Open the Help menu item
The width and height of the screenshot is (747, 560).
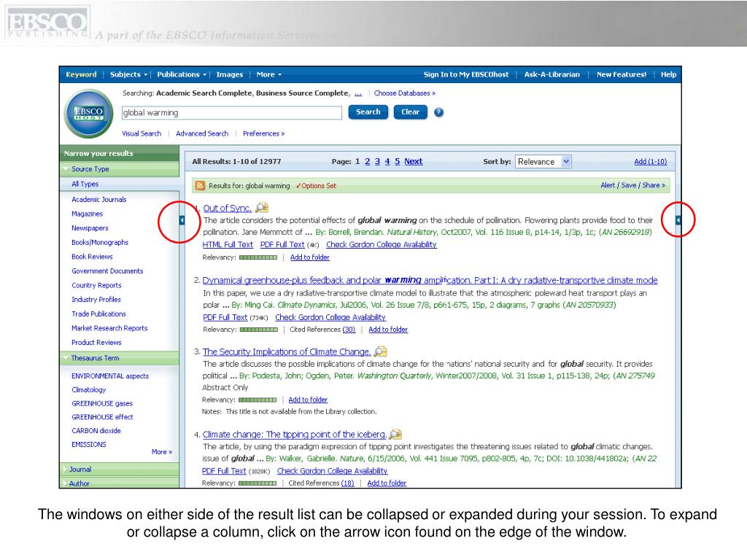[668, 74]
